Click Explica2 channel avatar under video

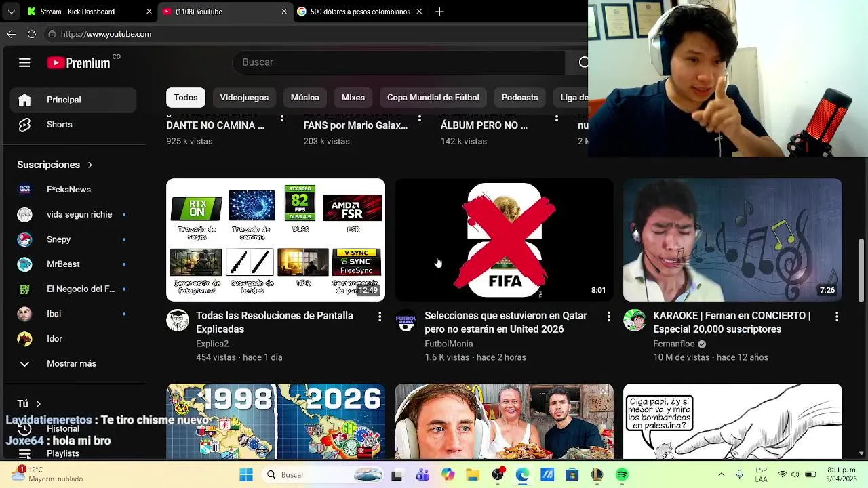pyautogui.click(x=178, y=321)
